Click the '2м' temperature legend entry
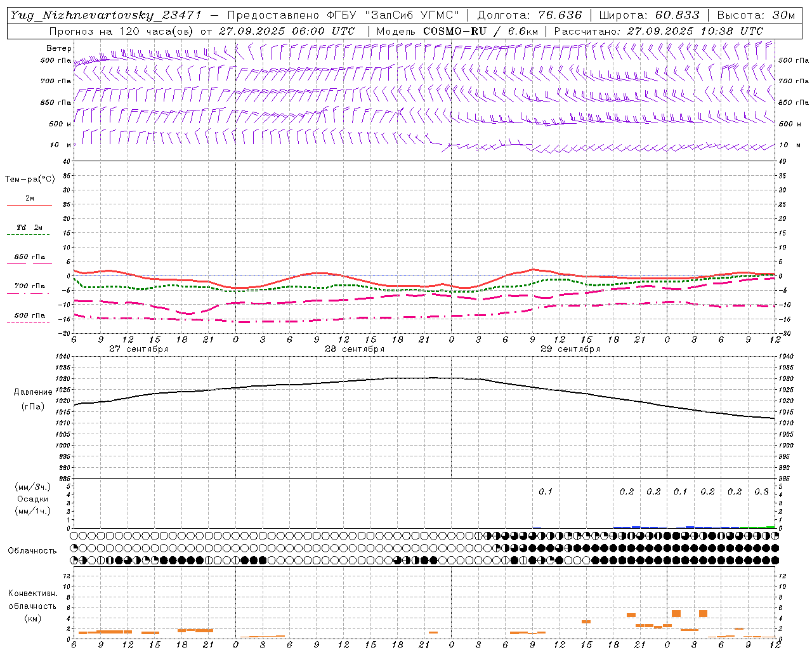 (29, 199)
